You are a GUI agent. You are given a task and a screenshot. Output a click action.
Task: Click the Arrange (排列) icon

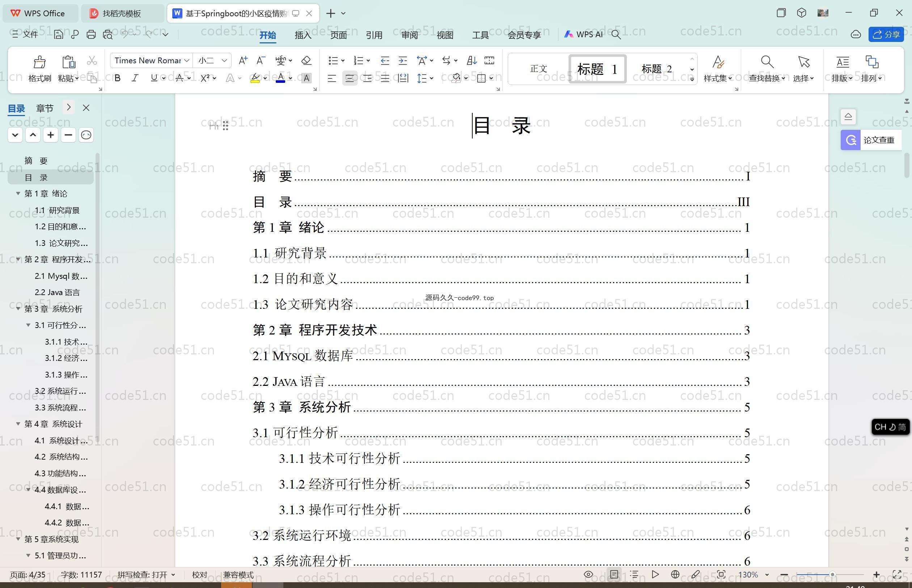point(871,61)
